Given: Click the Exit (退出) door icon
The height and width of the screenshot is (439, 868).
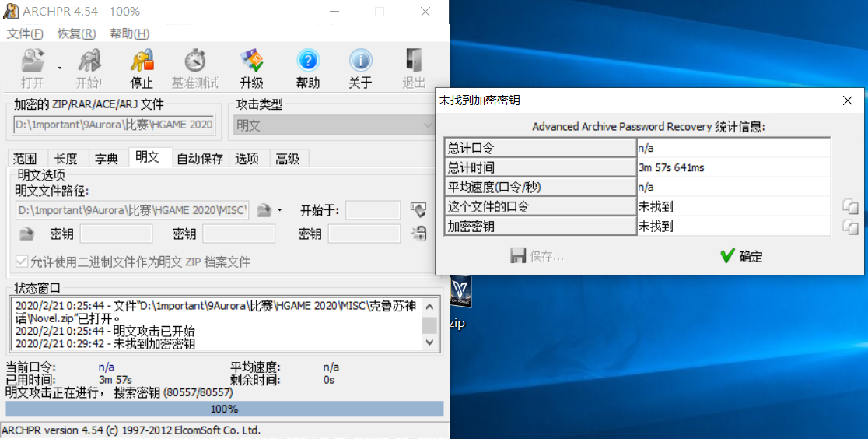Looking at the screenshot, I should 414,61.
